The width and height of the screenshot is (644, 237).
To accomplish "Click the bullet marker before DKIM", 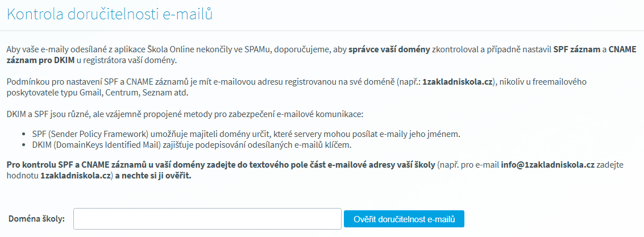I will click(x=23, y=145).
